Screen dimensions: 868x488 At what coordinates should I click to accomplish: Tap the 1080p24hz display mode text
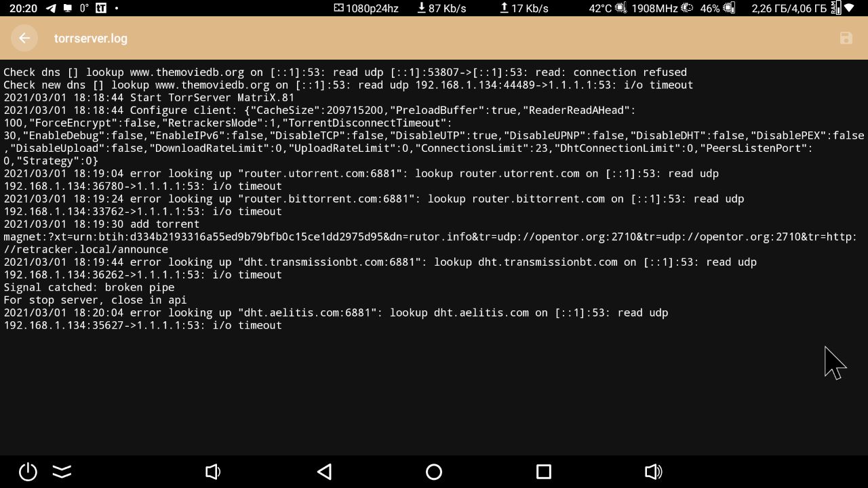[x=372, y=8]
